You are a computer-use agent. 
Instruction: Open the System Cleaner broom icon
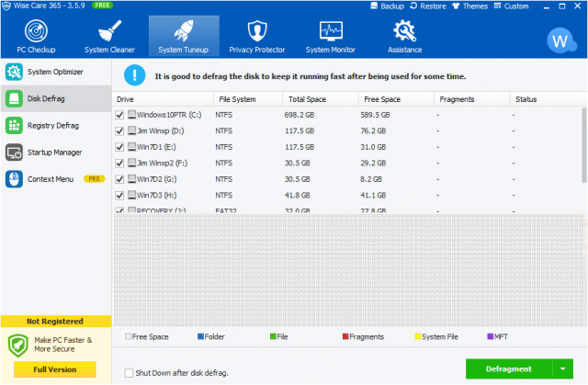point(109,31)
